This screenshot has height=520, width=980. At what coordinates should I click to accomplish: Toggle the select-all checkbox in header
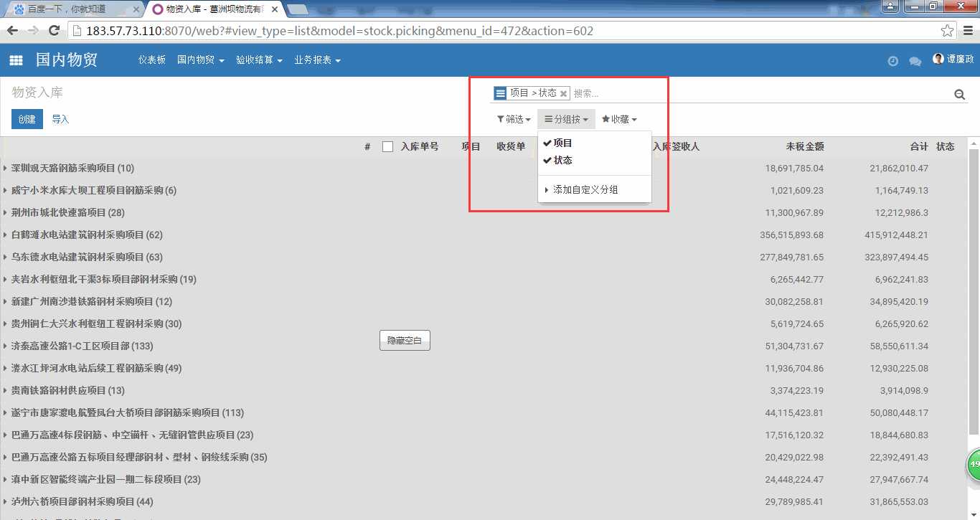tap(388, 147)
